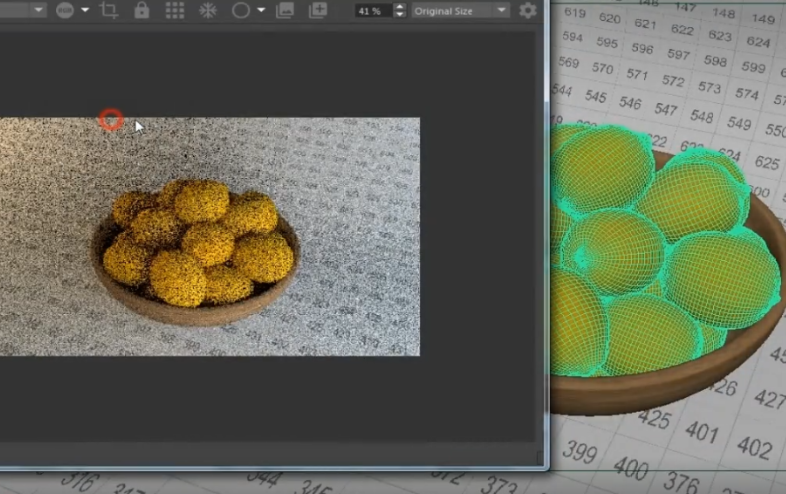Screen dimensions: 786x494
Task: Click the image snapshot icon
Action: (x=286, y=10)
